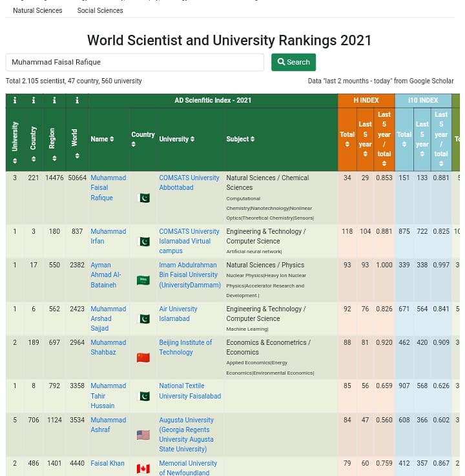Click the University column info icon
Viewport: 465px width, 476px height.
click(15, 100)
